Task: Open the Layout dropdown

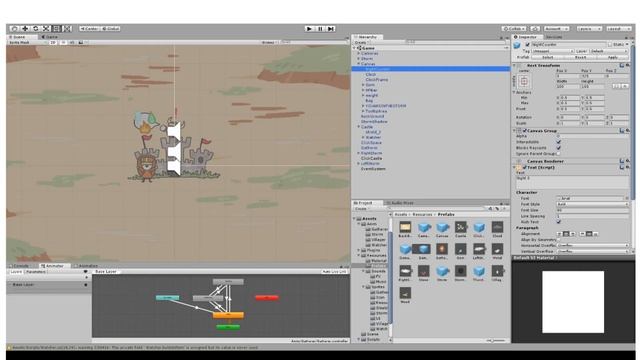Action: pos(618,29)
